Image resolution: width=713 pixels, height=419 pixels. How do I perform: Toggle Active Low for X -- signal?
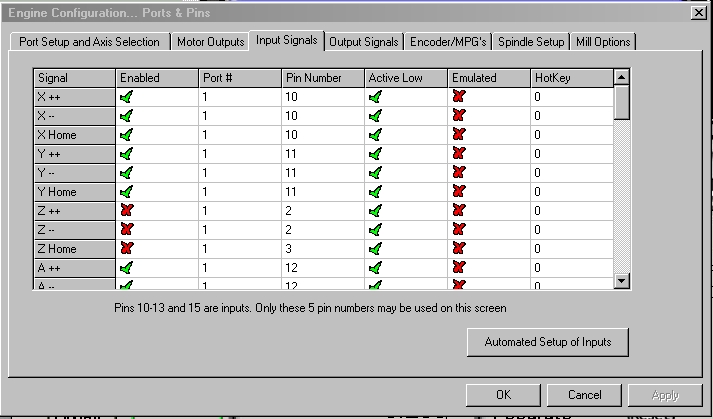[375, 116]
